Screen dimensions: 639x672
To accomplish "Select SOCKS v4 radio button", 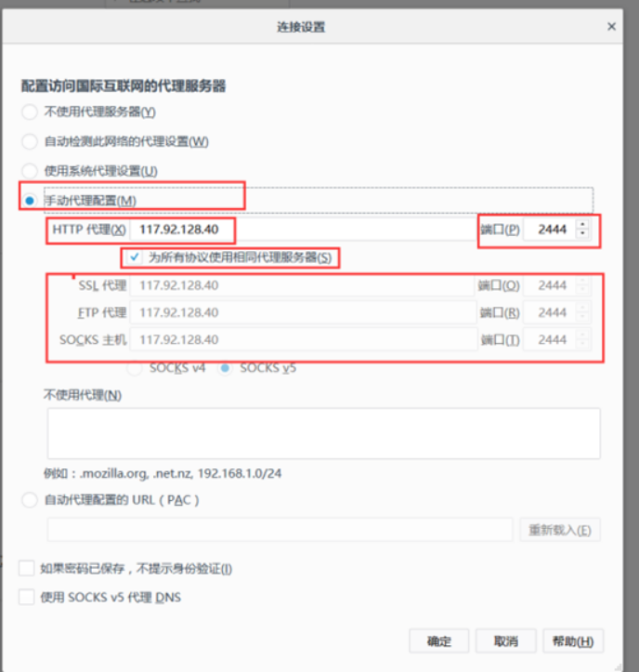I will (134, 368).
